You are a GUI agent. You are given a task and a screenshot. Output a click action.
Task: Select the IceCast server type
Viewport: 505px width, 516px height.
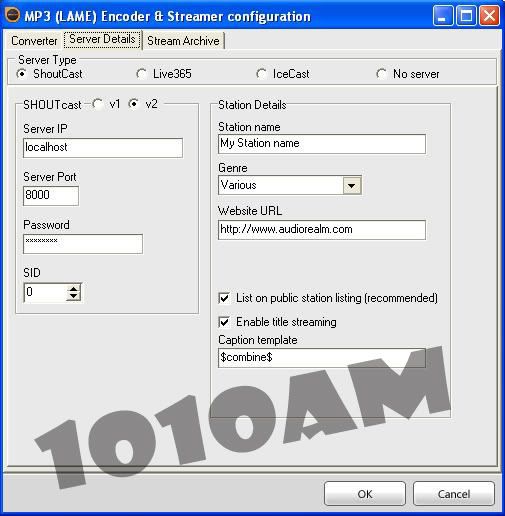tap(261, 74)
